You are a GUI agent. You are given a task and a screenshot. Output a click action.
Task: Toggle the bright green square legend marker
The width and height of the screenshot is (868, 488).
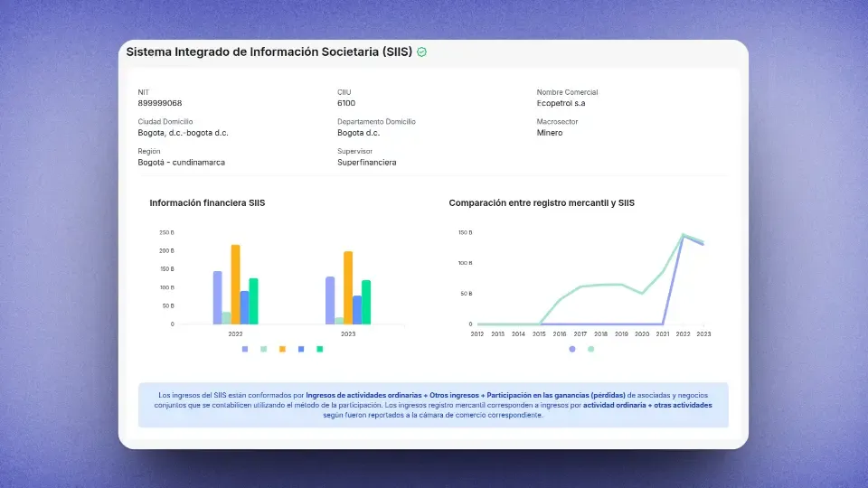point(320,349)
